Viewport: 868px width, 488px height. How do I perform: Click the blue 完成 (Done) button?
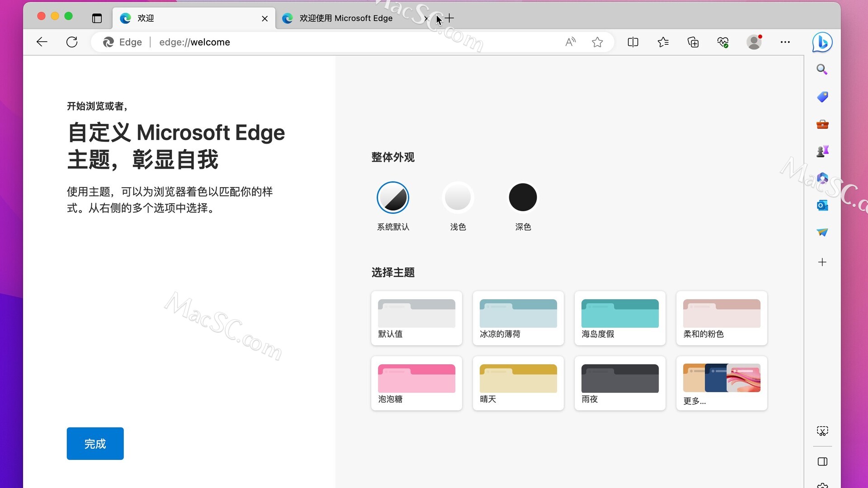click(x=95, y=444)
